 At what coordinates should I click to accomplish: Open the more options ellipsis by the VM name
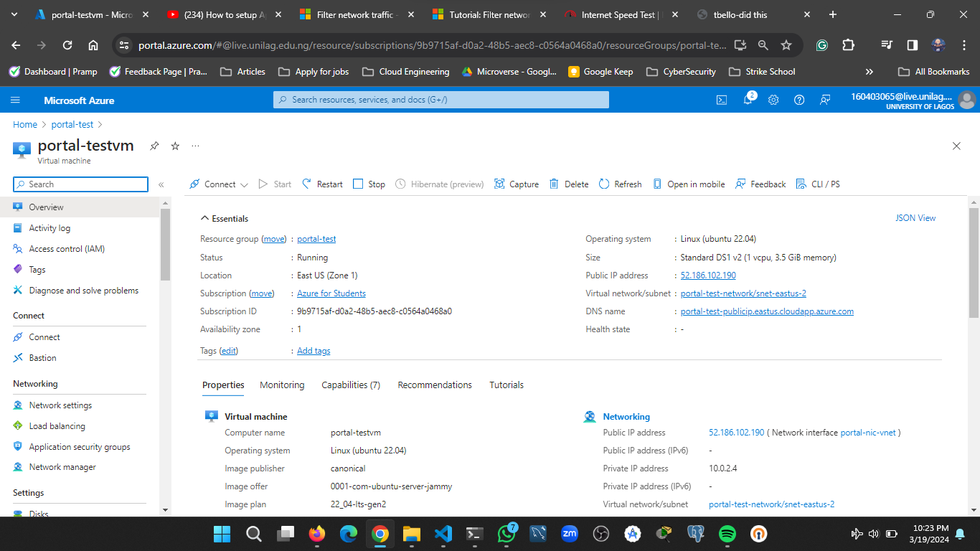pos(195,146)
